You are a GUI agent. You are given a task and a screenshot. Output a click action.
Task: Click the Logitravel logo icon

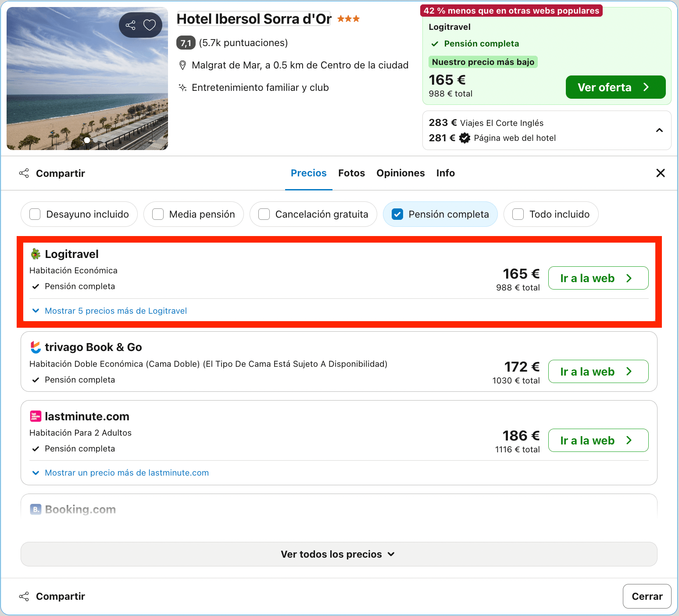pos(36,254)
